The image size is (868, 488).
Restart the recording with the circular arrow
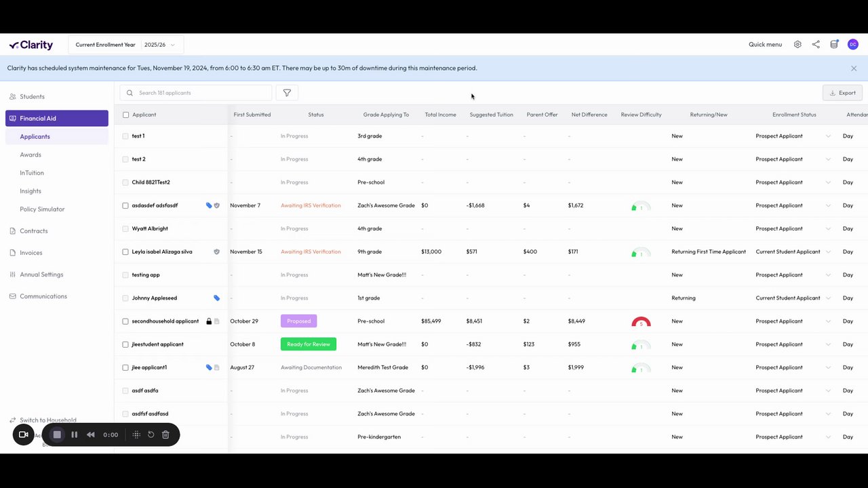[x=151, y=434]
